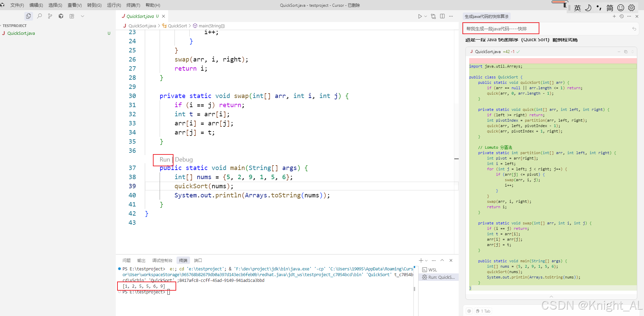Open the 帮助(H) menu
This screenshot has width=644, height=316.
pyautogui.click(x=153, y=5)
